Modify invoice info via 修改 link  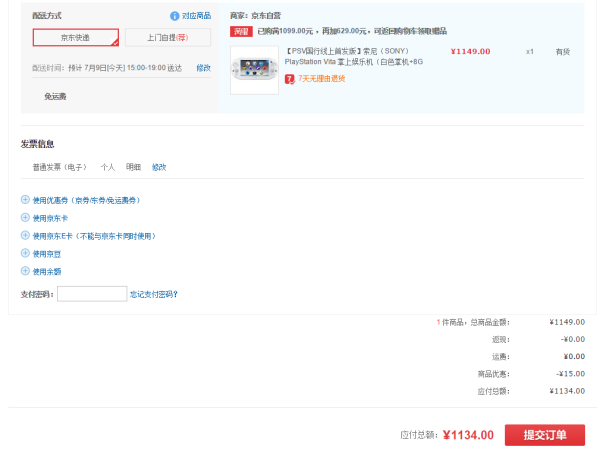(x=159, y=167)
